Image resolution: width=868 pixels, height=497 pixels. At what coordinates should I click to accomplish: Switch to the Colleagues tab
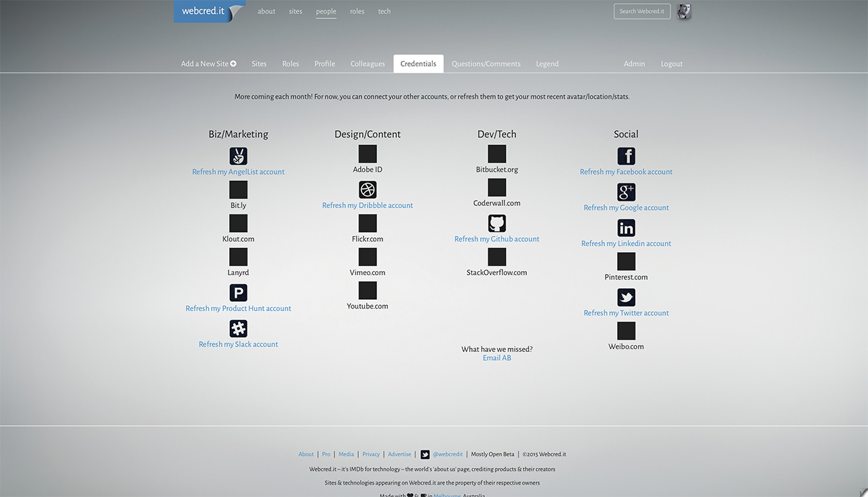click(x=368, y=63)
